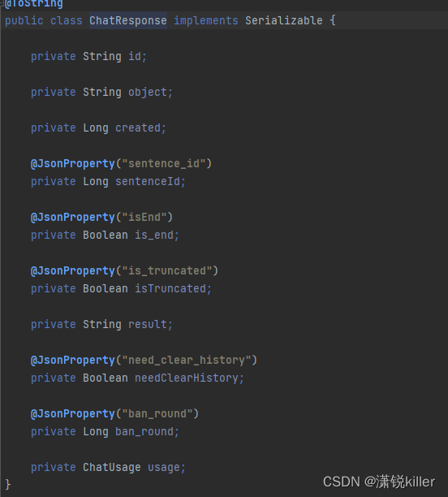Viewport: 448px width, 497px height.
Task: Click the needClearHistory field name
Action: [x=187, y=378]
